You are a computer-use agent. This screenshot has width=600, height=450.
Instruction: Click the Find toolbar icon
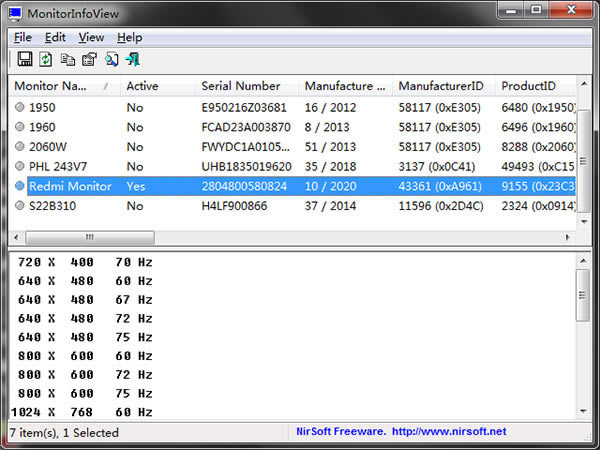(111, 60)
